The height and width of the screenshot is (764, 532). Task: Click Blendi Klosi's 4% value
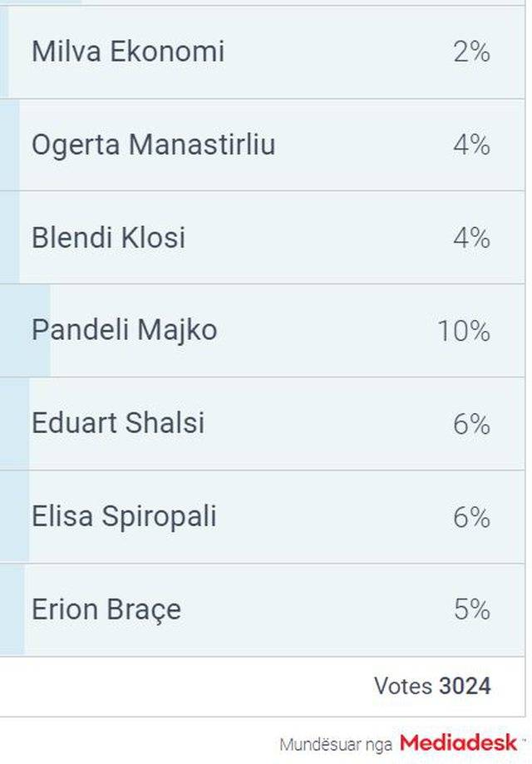click(471, 238)
